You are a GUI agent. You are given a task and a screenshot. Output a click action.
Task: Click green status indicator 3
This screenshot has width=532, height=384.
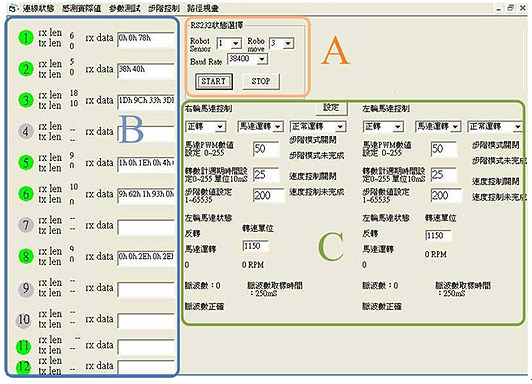pos(26,100)
